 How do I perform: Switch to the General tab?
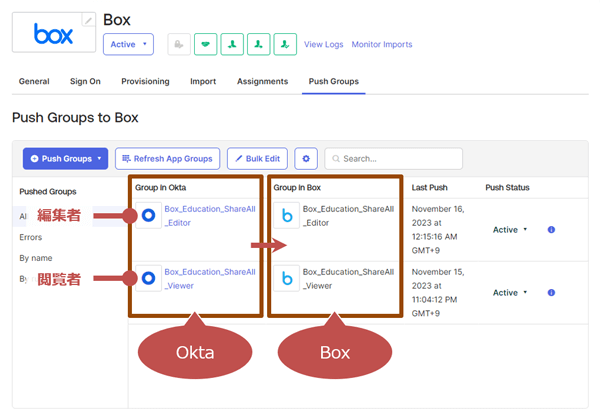coord(34,81)
